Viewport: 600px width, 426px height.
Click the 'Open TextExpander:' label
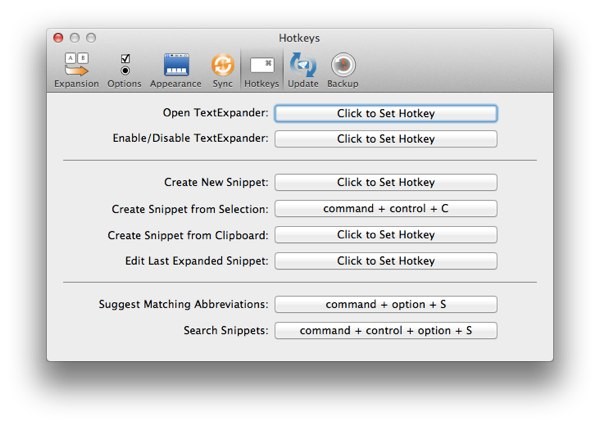(215, 113)
